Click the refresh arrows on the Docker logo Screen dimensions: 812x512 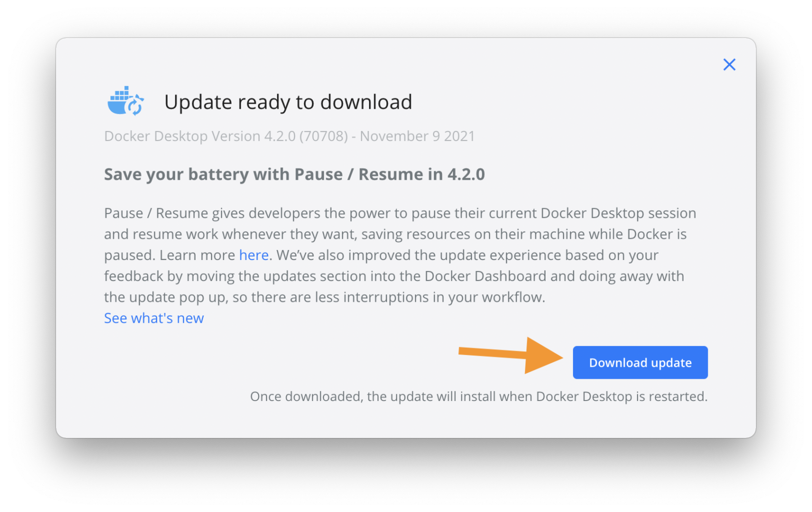pos(136,105)
